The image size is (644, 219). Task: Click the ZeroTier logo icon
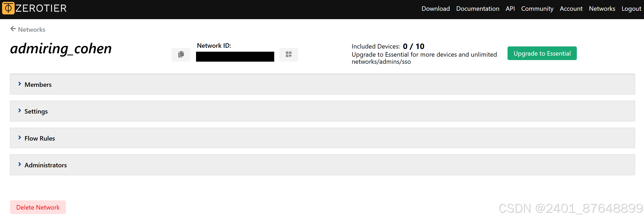pos(8,8)
